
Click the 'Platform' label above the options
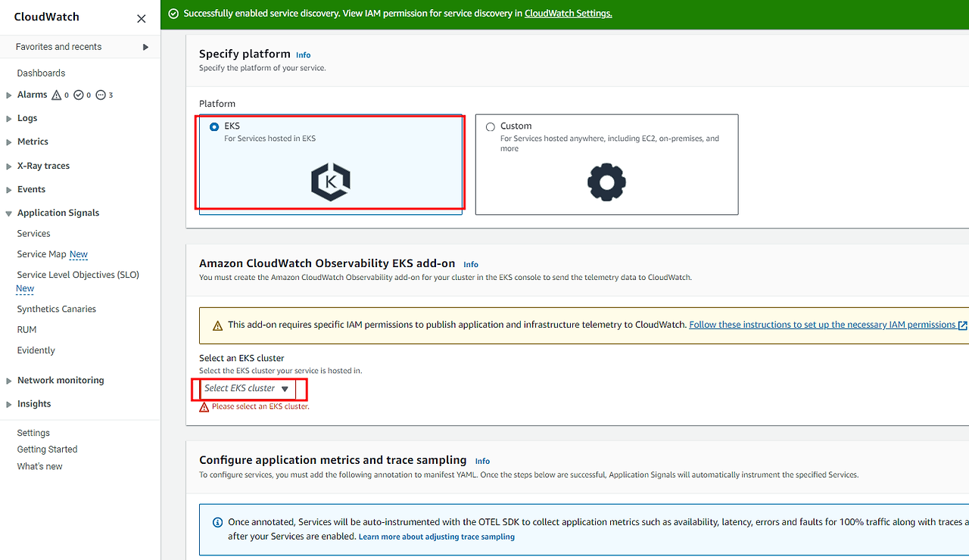pyautogui.click(x=217, y=104)
